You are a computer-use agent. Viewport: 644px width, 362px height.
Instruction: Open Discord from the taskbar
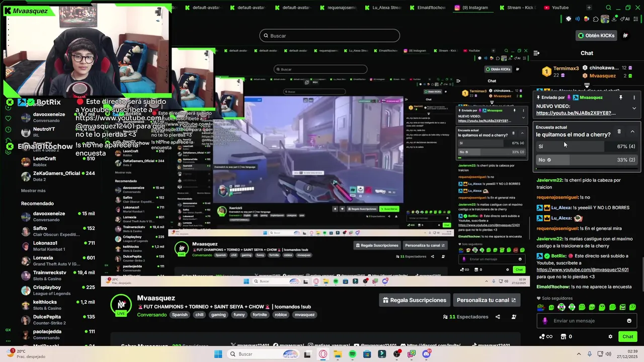point(427,354)
